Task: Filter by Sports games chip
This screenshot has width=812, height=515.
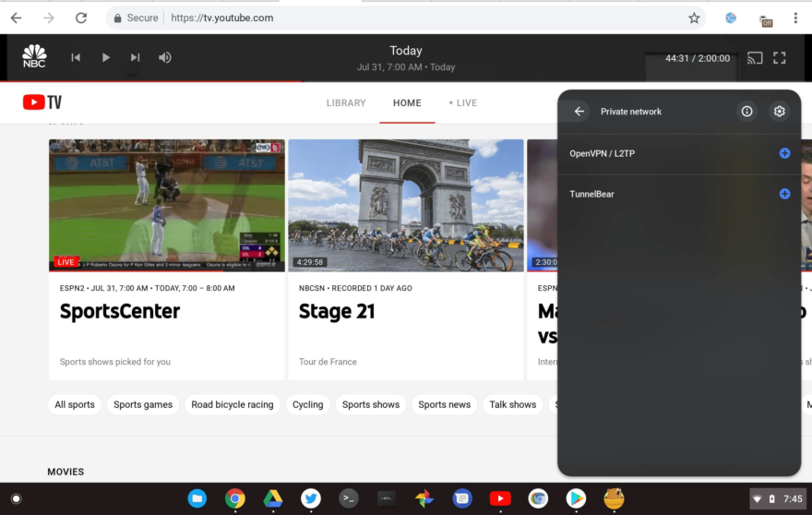Action: (143, 404)
